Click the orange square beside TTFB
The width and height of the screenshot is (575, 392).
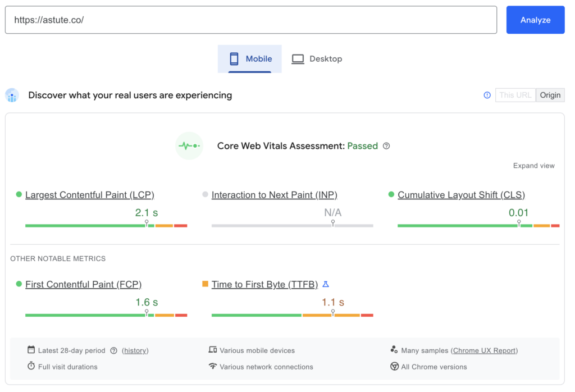pos(206,284)
